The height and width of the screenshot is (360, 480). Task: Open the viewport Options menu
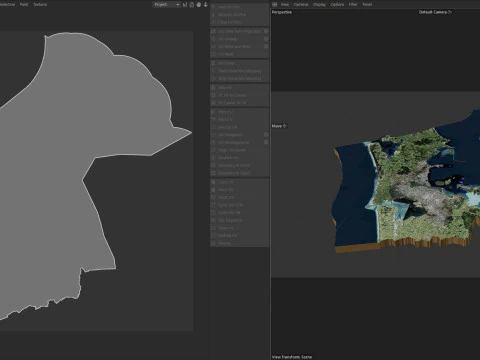pyautogui.click(x=337, y=4)
